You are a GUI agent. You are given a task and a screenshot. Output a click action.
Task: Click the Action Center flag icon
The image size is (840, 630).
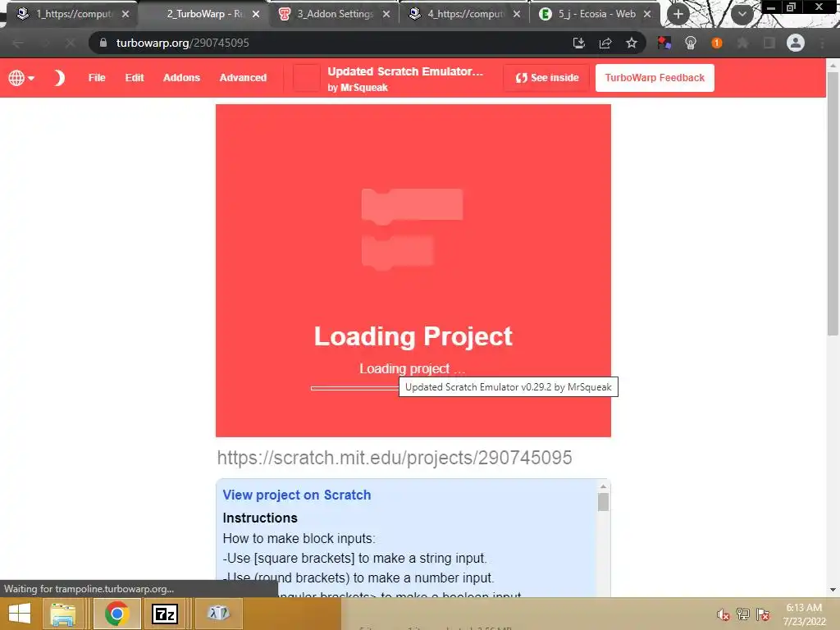click(763, 614)
